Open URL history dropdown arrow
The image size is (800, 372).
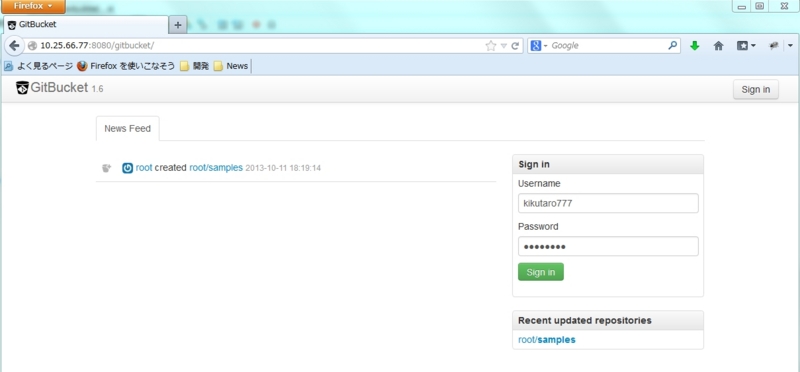[x=504, y=46]
